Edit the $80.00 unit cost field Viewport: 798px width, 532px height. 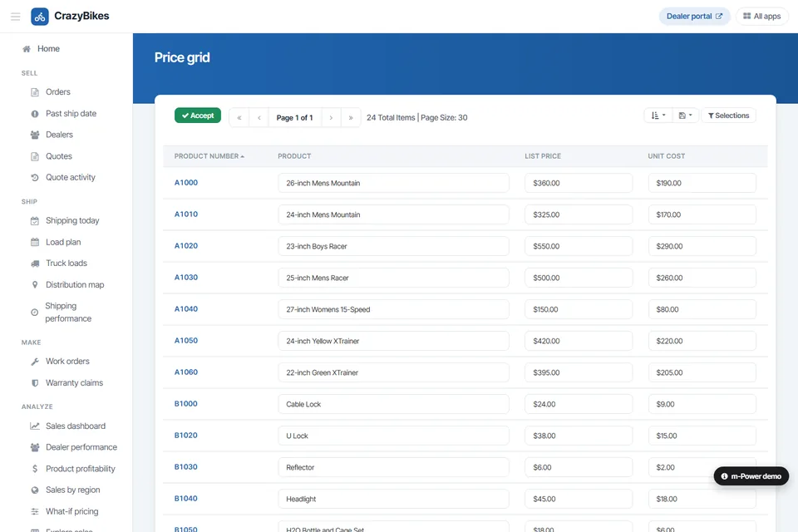point(702,309)
